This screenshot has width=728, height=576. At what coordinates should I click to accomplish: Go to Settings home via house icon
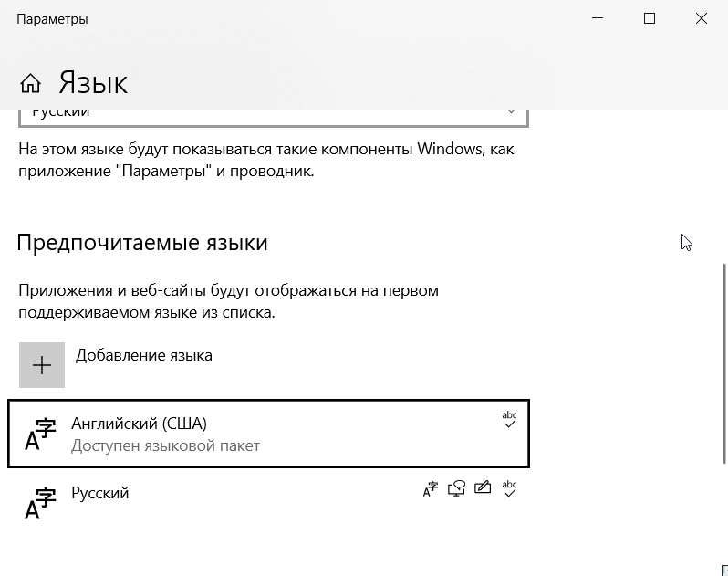click(30, 84)
